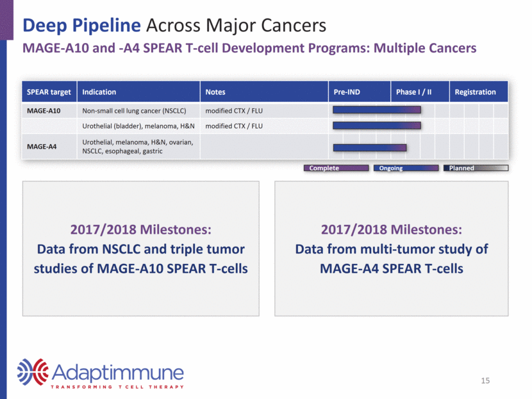Image resolution: width=532 pixels, height=399 pixels.
Task: Click the Indication column header
Action: click(138, 92)
